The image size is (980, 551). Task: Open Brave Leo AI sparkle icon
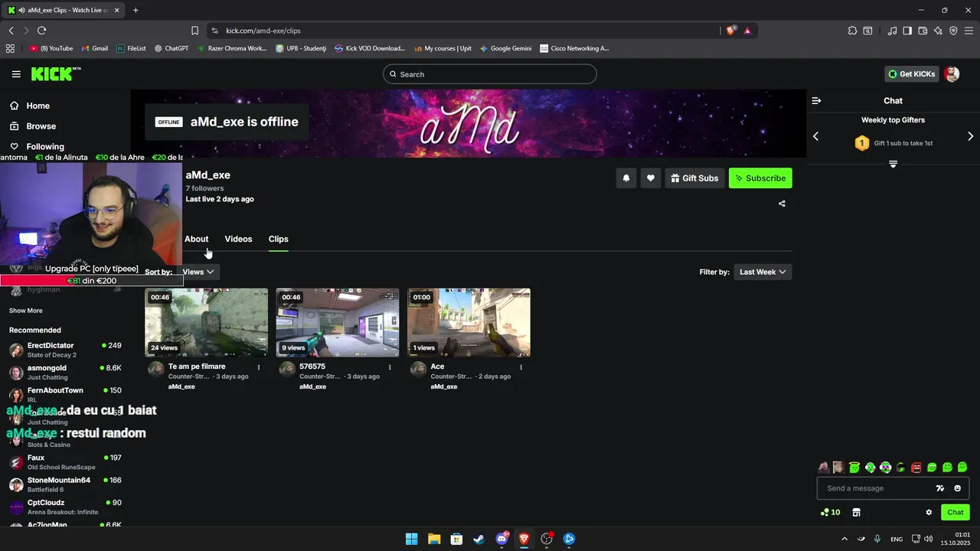tap(938, 31)
